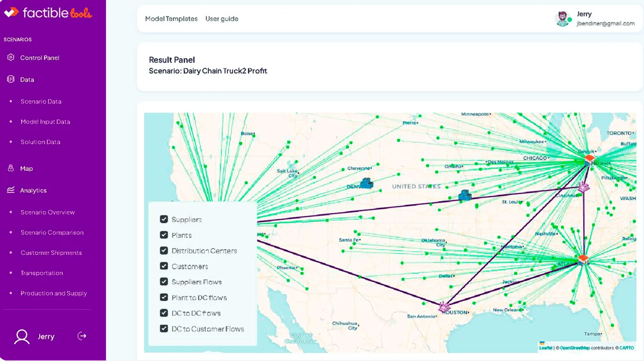Hide DC to DC flows
Image resolution: width=644 pixels, height=361 pixels.
click(x=164, y=313)
